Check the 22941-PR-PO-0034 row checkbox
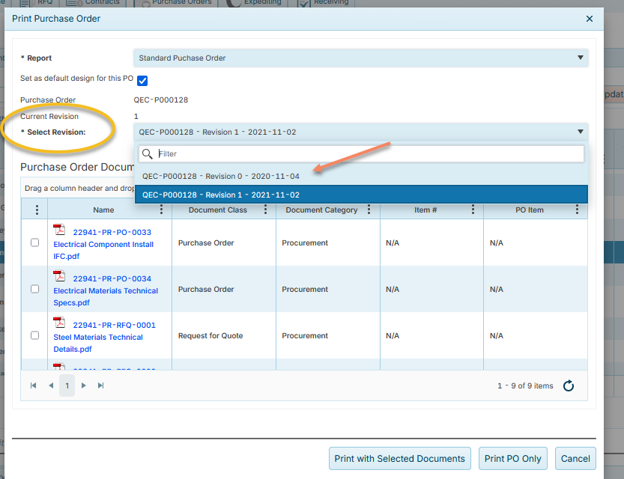Image resolution: width=624 pixels, height=479 pixels. pos(35,289)
